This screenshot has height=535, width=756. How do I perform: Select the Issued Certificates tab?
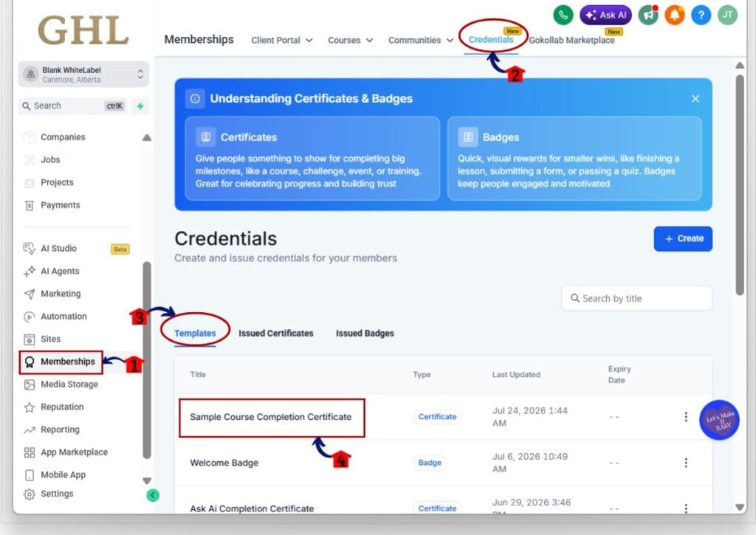(x=276, y=334)
